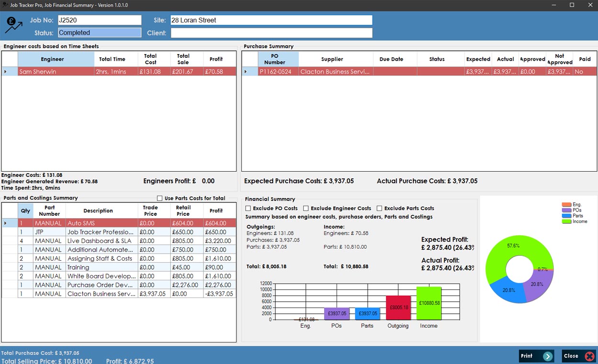Click the Parts legend color swatch

(566, 216)
